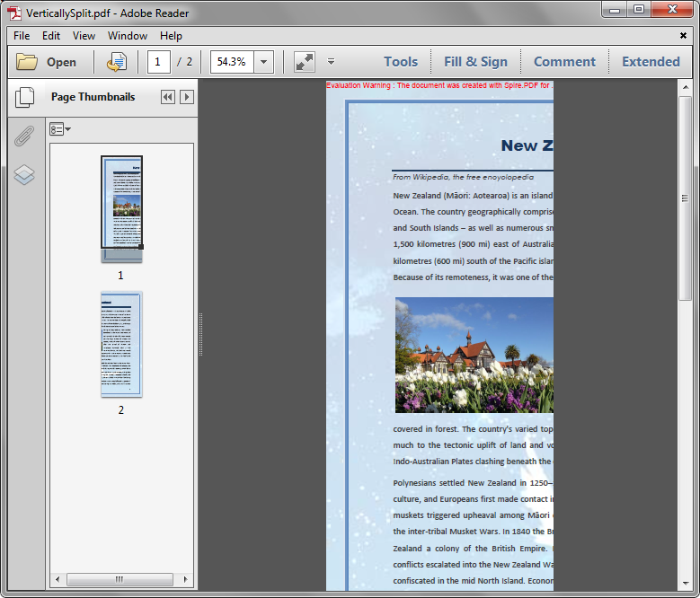Click the right-arrow expand pane button
This screenshot has height=598, width=700.
click(187, 97)
